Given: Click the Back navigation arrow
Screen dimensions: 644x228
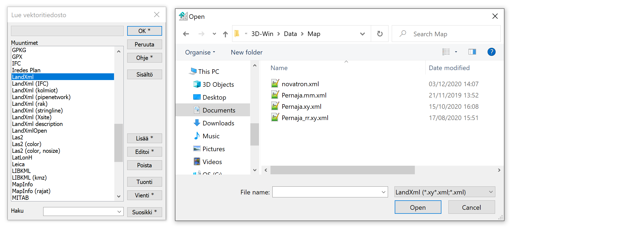Looking at the screenshot, I should tap(186, 34).
